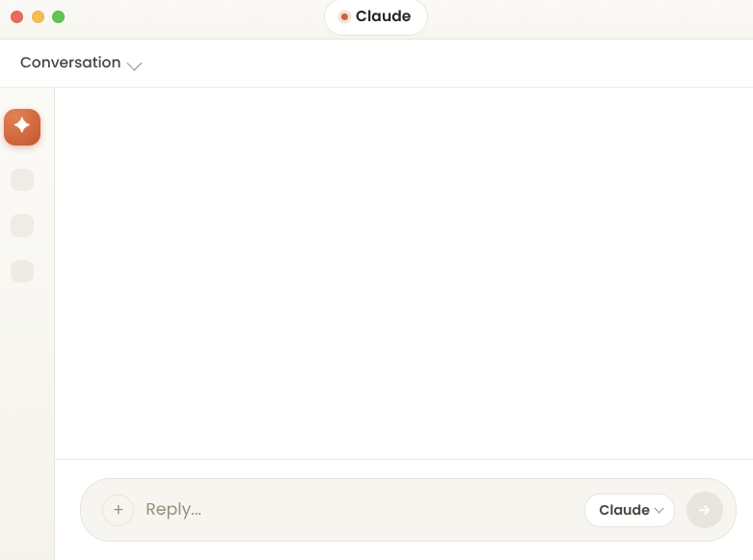Close the window with the red button
753x560 pixels.
pyautogui.click(x=16, y=16)
